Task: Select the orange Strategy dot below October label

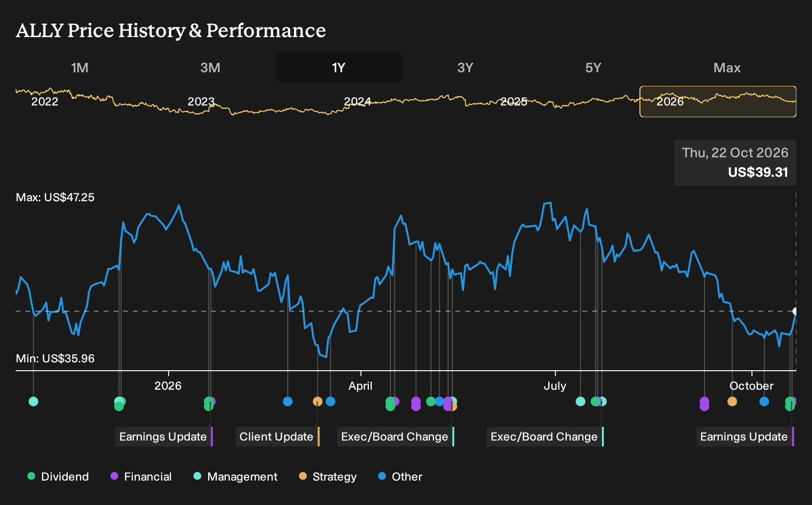Action: tap(732, 401)
